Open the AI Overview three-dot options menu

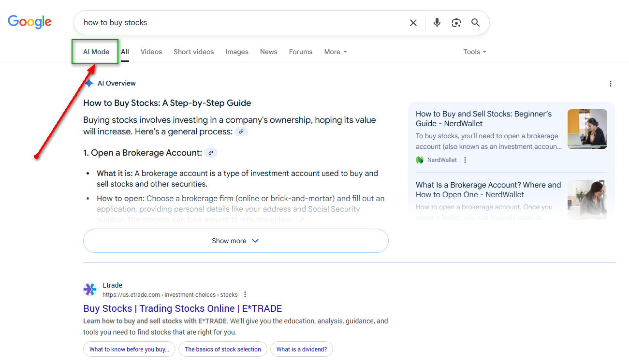[x=611, y=84]
